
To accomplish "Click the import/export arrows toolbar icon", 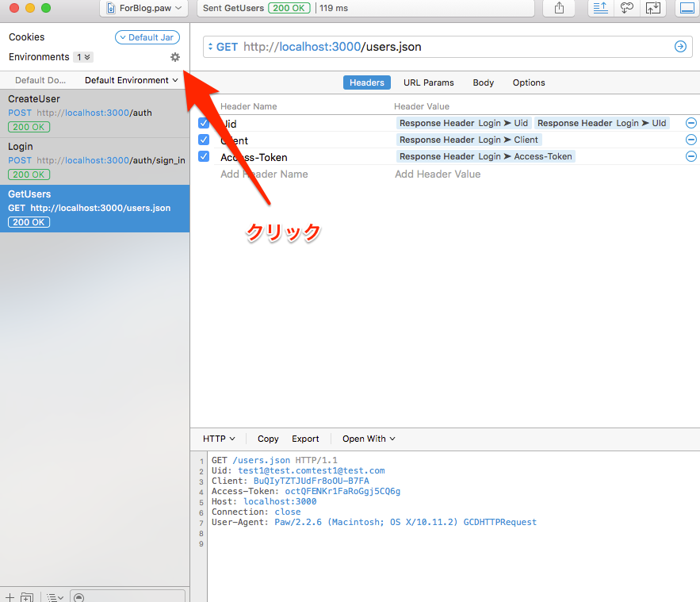I will [653, 8].
